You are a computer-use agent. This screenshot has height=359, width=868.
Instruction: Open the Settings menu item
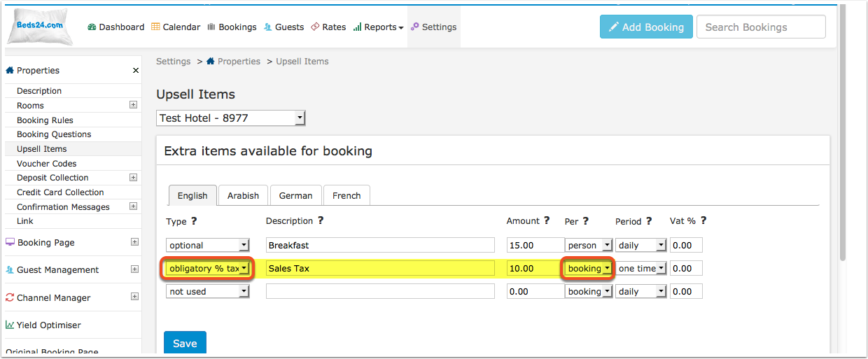433,27
